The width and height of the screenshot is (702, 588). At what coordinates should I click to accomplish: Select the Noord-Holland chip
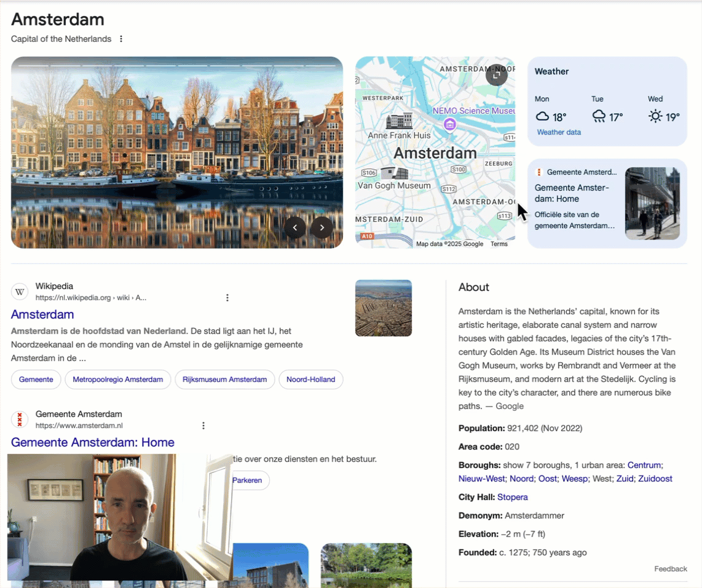tap(310, 379)
